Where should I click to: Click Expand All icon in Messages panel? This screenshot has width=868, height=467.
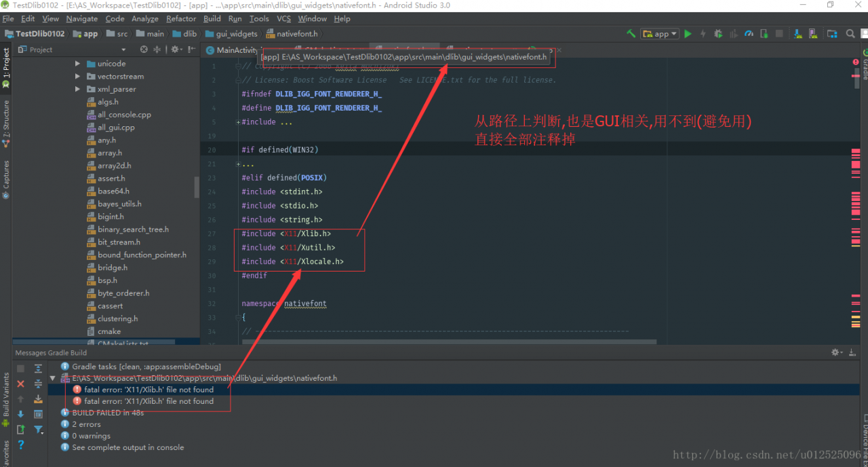click(38, 369)
